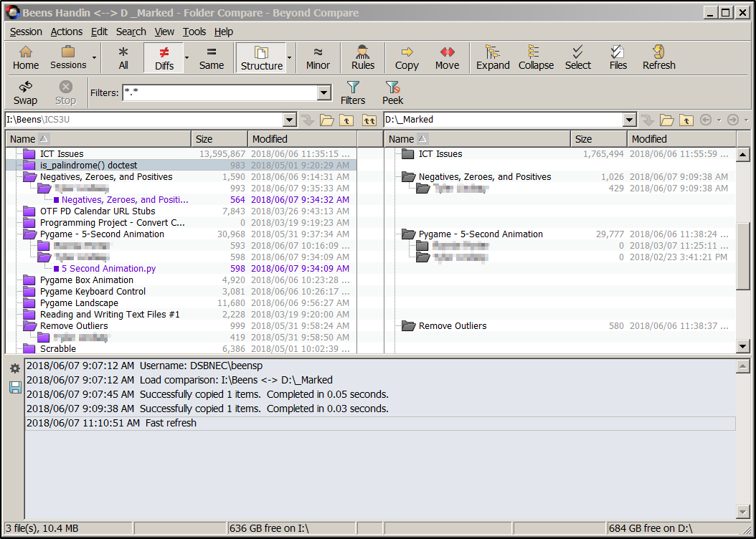
Task: Go up one level on left side
Action: (x=346, y=120)
